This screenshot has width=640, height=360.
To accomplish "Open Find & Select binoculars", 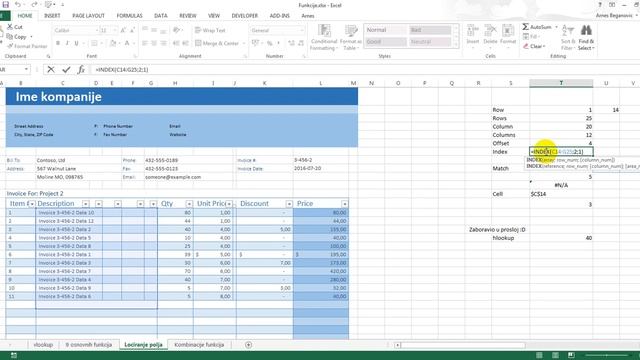I will pyautogui.click(x=586, y=37).
